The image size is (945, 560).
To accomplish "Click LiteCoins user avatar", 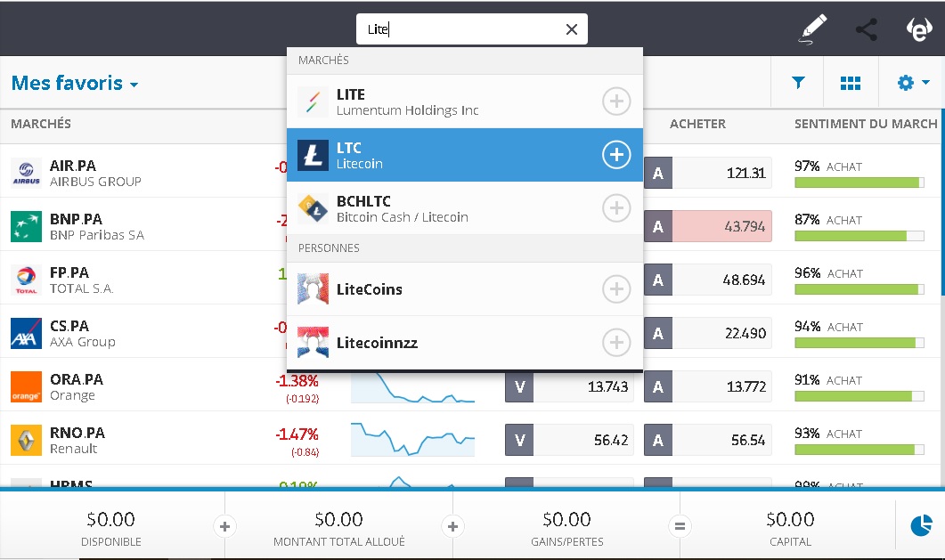I will 313,289.
